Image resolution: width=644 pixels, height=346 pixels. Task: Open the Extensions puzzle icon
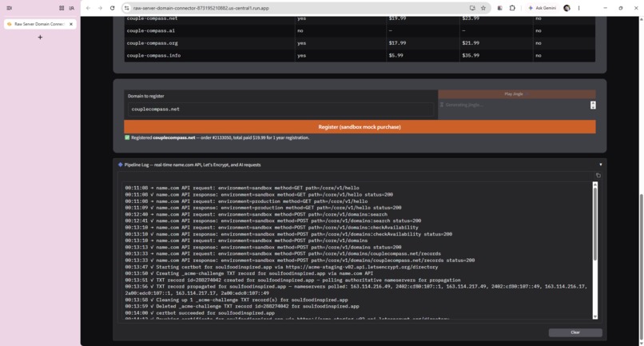pyautogui.click(x=512, y=8)
